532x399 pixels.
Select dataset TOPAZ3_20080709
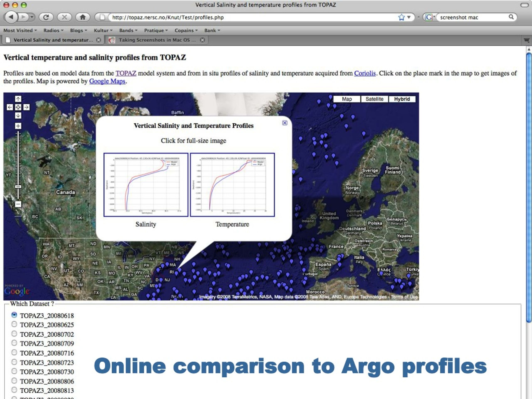click(x=14, y=343)
